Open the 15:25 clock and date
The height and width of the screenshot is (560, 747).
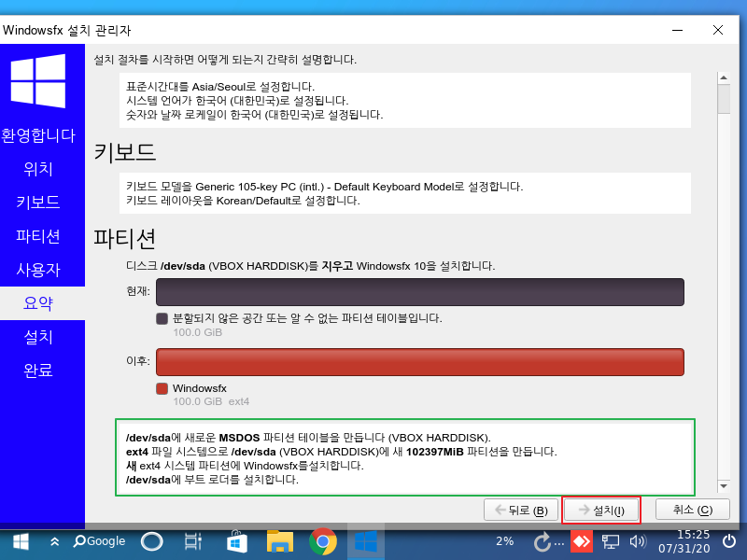[684, 541]
